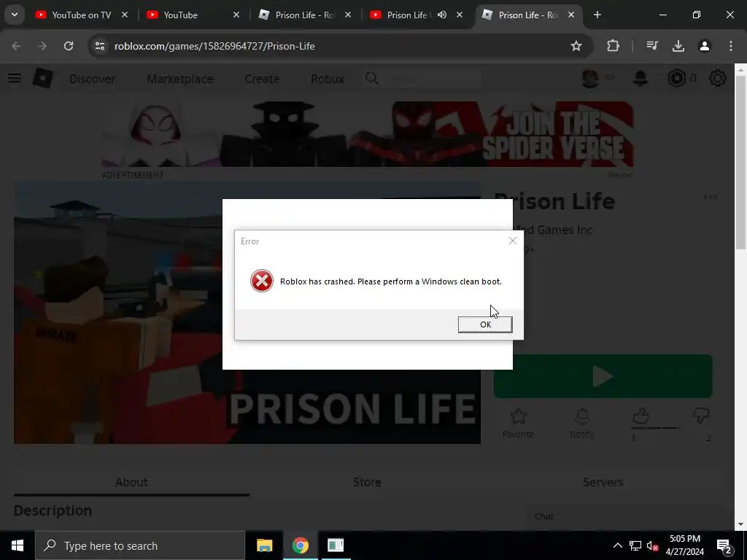The height and width of the screenshot is (560, 747).
Task: Open the Windows Start menu
Action: (18, 545)
